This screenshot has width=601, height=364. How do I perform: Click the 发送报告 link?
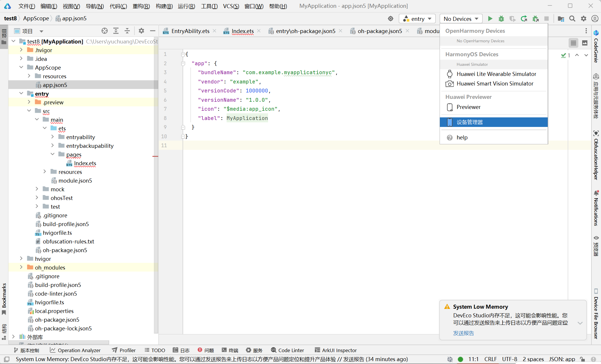coord(463,333)
